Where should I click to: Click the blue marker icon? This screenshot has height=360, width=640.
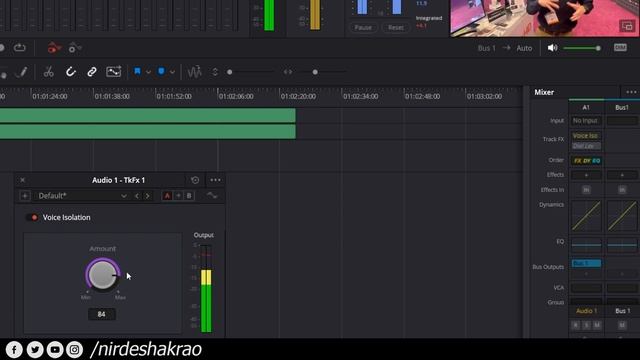(161, 71)
